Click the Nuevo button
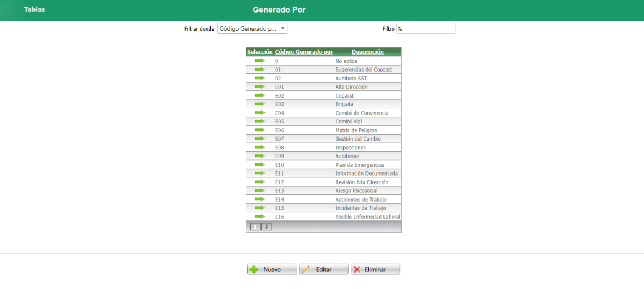The image size is (644, 289). click(272, 269)
